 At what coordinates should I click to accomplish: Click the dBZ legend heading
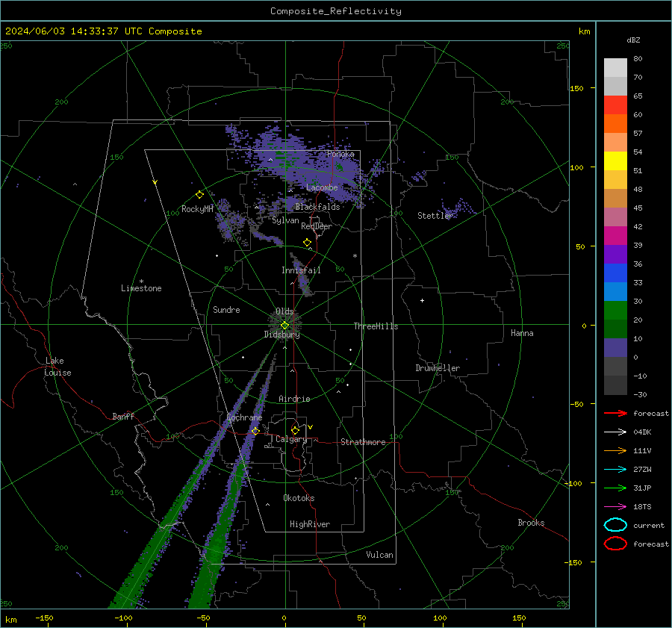tap(633, 40)
